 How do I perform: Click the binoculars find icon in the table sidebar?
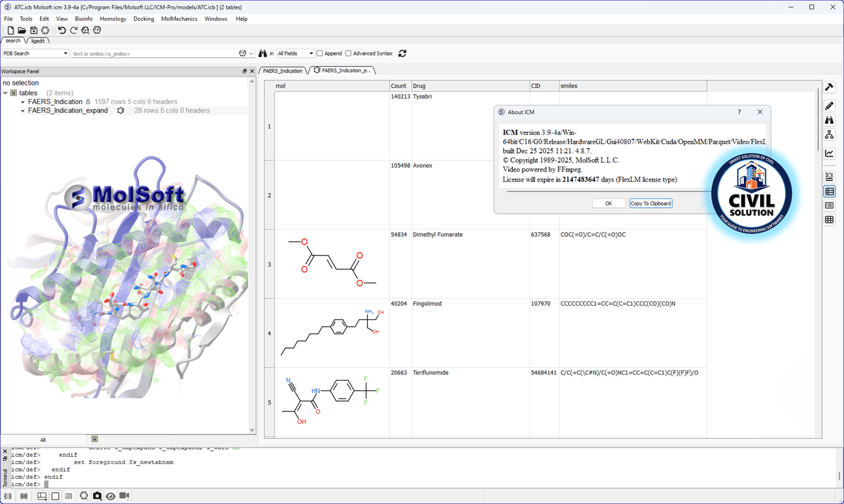pyautogui.click(x=829, y=120)
